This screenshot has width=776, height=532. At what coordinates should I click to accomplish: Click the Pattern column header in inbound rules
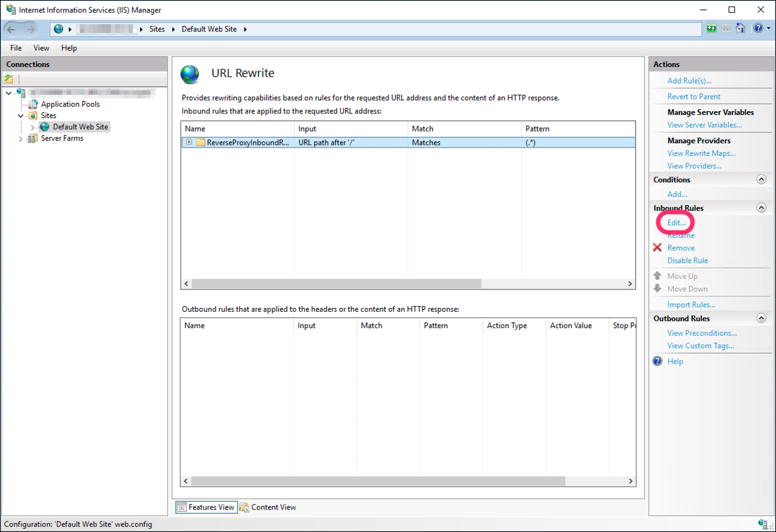pos(538,129)
